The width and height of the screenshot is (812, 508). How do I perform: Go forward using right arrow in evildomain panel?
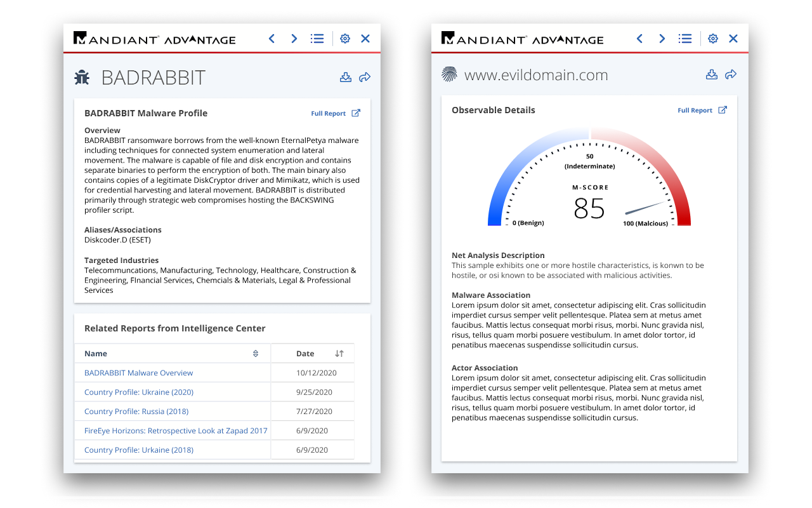(662, 39)
